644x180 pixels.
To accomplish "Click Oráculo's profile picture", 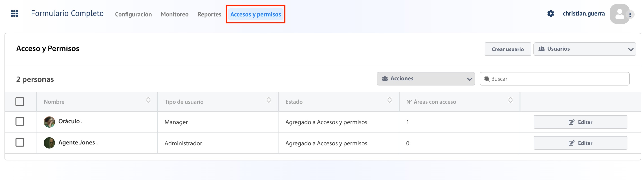I will [x=49, y=122].
